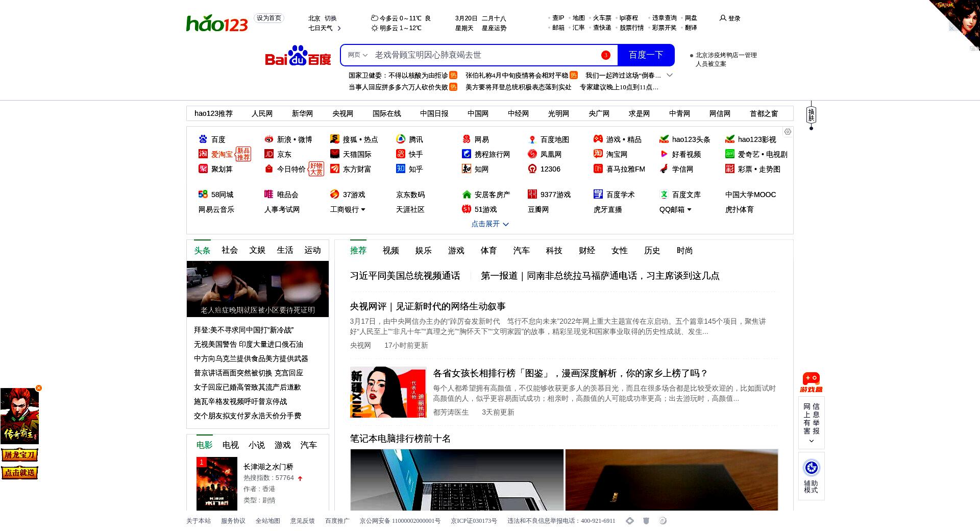980x531 pixels.
Task: Click the Baidu logo beside search box
Action: pyautogui.click(x=298, y=56)
